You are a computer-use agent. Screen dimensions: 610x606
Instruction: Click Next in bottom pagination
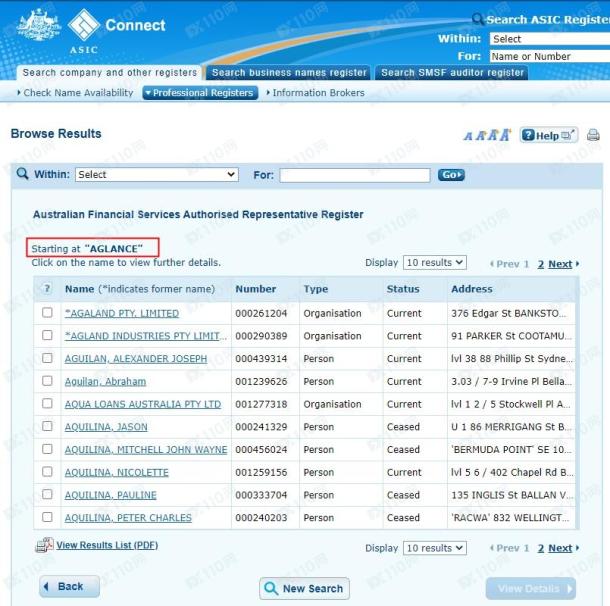click(560, 548)
